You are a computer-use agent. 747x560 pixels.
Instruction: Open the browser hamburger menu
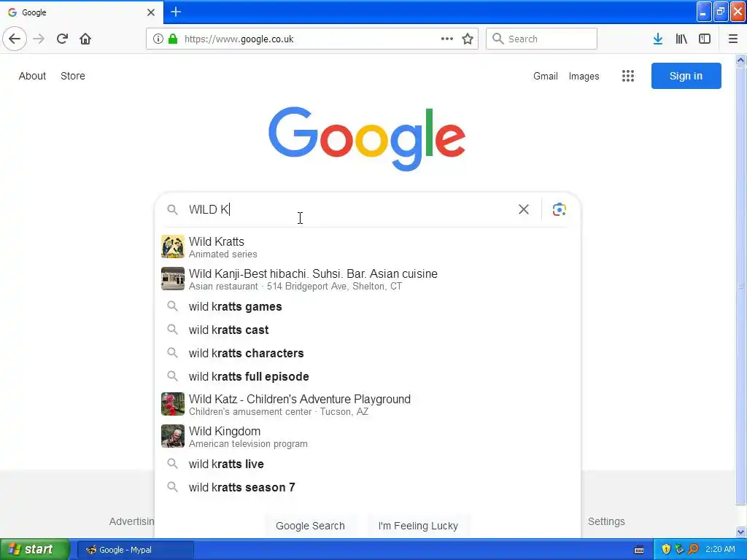click(732, 39)
